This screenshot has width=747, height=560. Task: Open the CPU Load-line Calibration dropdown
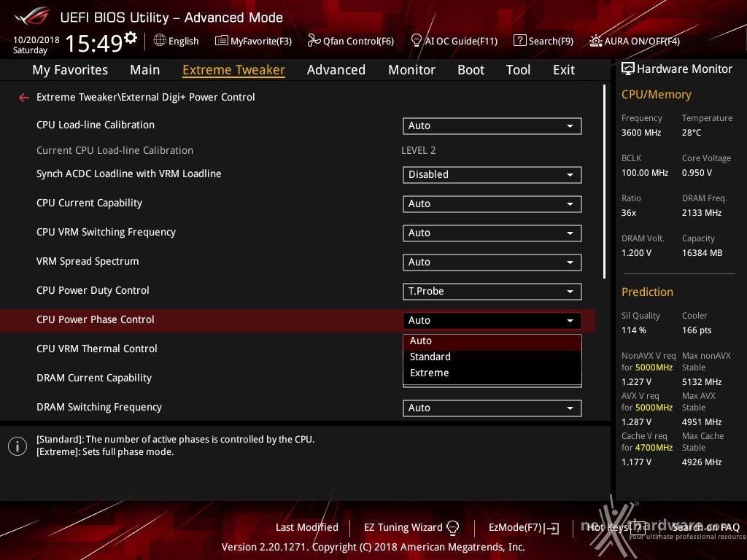(x=492, y=125)
